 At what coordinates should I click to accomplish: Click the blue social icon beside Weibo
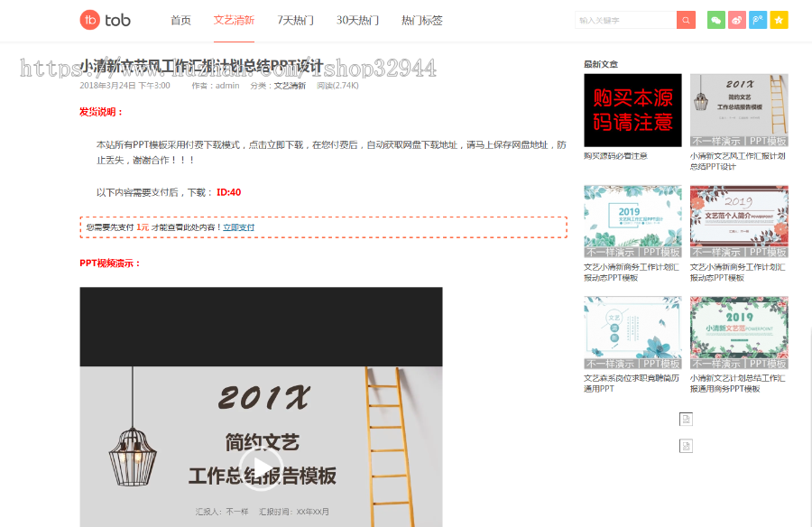tap(756, 19)
